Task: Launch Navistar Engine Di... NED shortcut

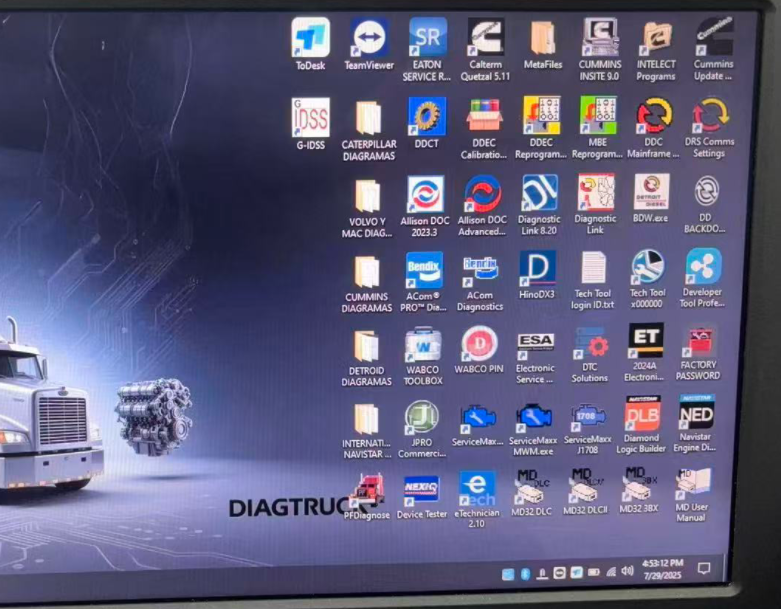Action: tap(695, 424)
